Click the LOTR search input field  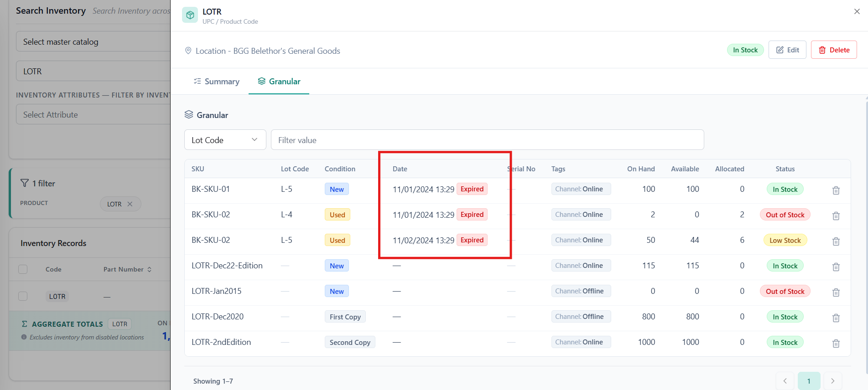[x=93, y=71]
